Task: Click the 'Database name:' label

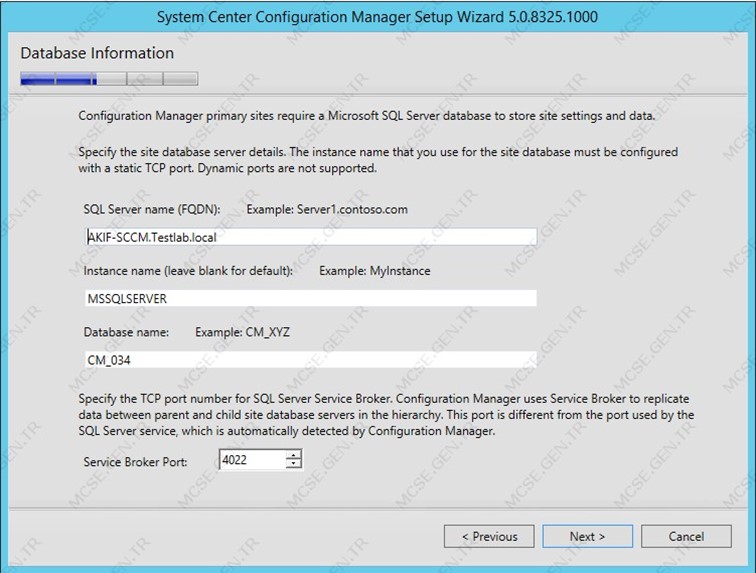Action: click(x=126, y=332)
